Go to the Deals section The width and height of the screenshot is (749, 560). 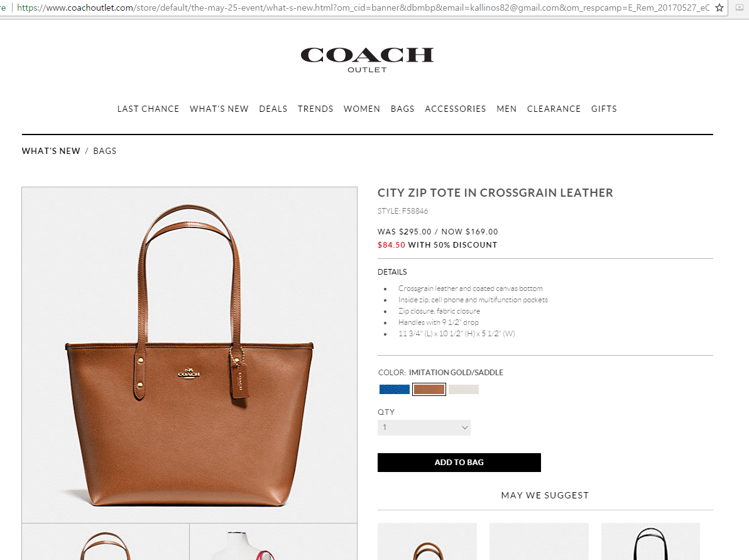[273, 109]
